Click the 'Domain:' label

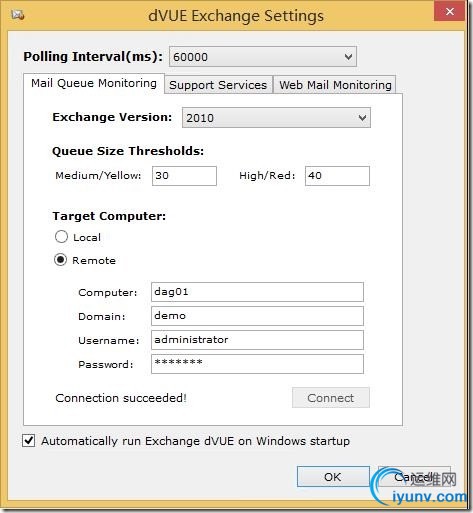102,316
